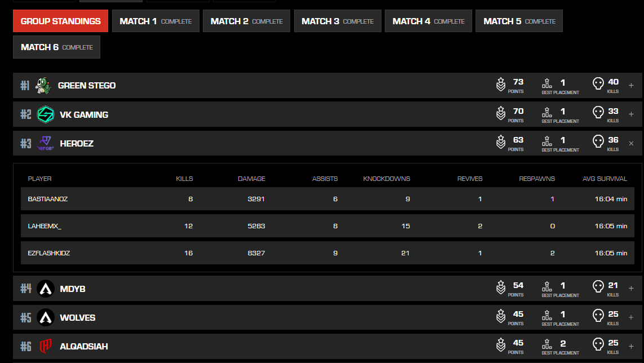Click Heroez points medal icon
Viewport: 644px width, 363px height.
coord(501,142)
